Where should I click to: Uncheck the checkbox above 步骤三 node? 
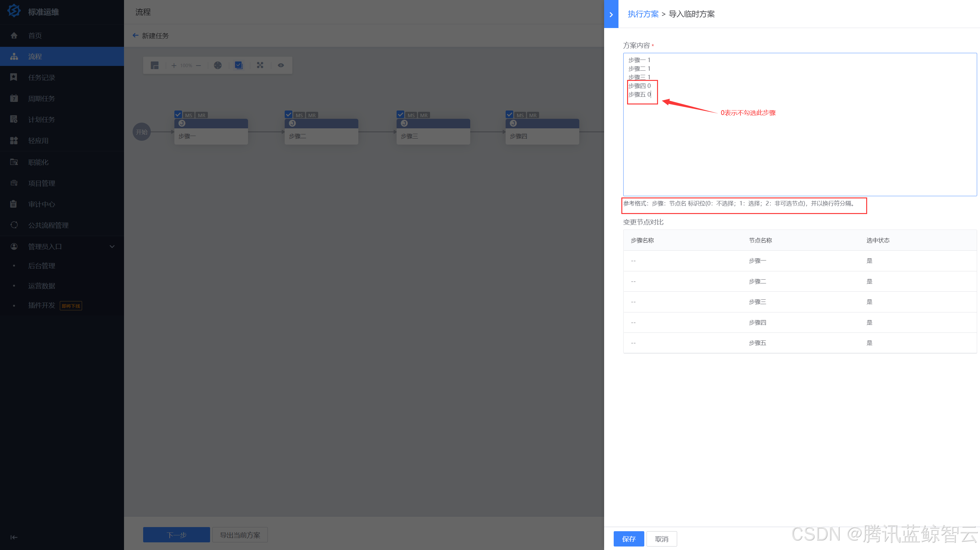click(400, 114)
